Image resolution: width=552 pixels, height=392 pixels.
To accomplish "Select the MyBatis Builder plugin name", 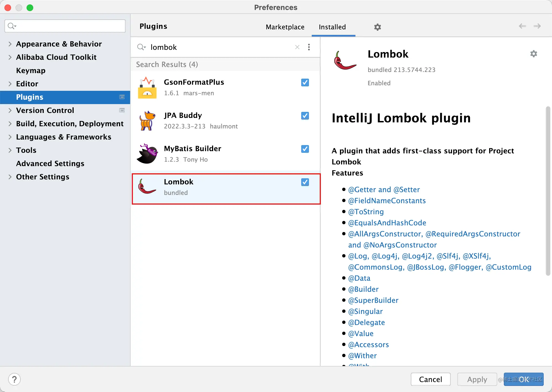I will click(192, 149).
